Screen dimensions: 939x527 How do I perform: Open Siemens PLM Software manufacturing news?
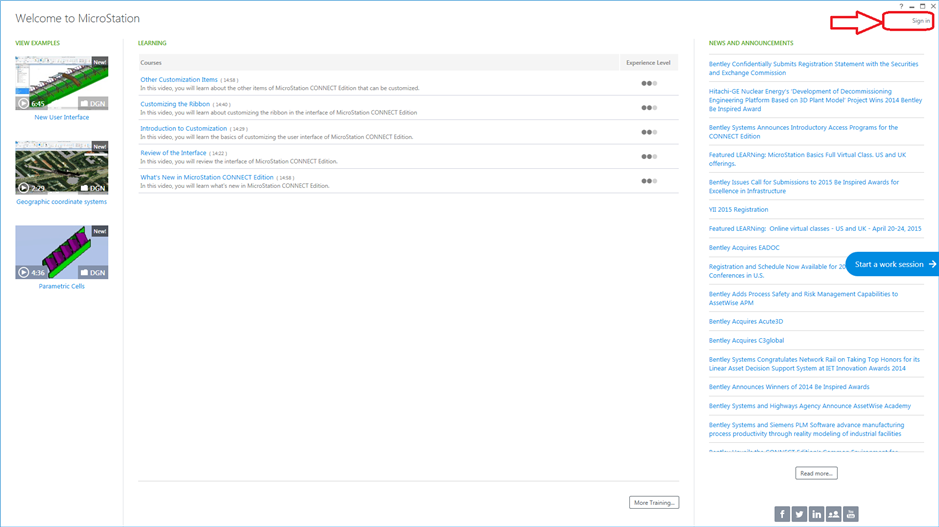(x=806, y=429)
